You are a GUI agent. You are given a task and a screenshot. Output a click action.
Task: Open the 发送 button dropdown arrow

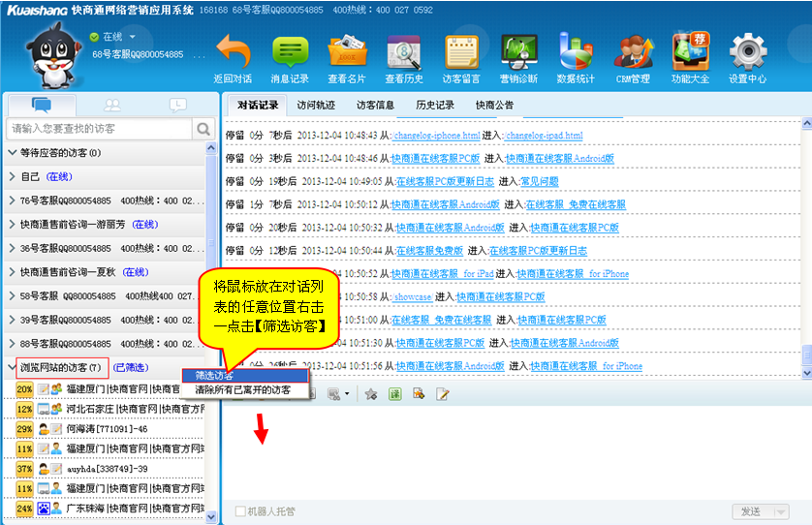(779, 511)
